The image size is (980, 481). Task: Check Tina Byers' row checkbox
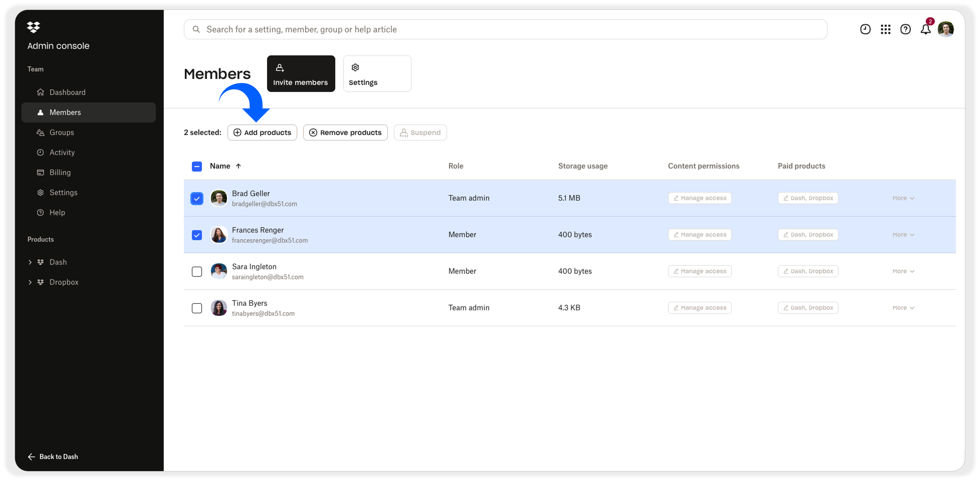pos(197,308)
